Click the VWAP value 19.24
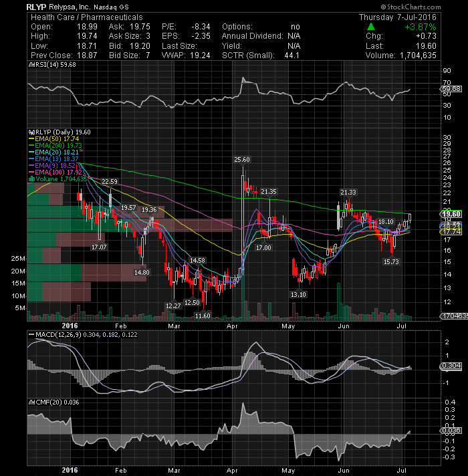Screen dimensions: 468x476 200,55
